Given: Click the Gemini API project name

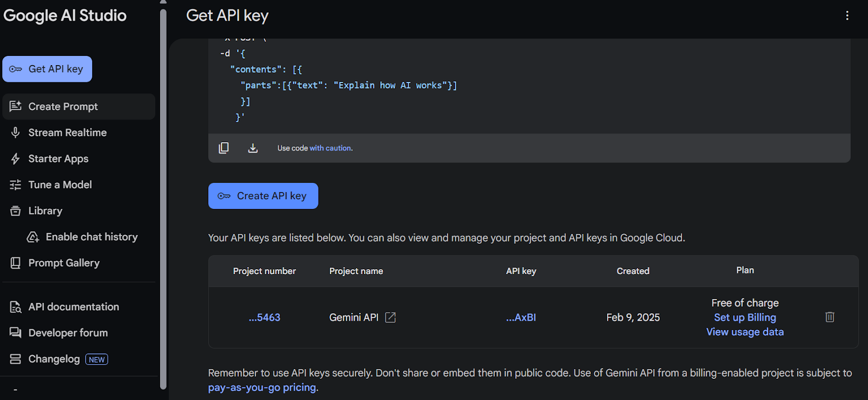Looking at the screenshot, I should (x=354, y=318).
